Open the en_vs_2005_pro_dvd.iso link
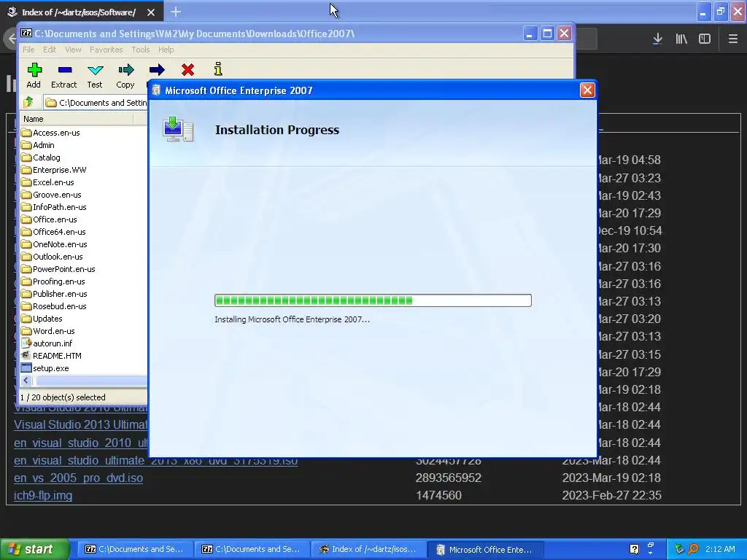This screenshot has height=560, width=747. [x=78, y=478]
